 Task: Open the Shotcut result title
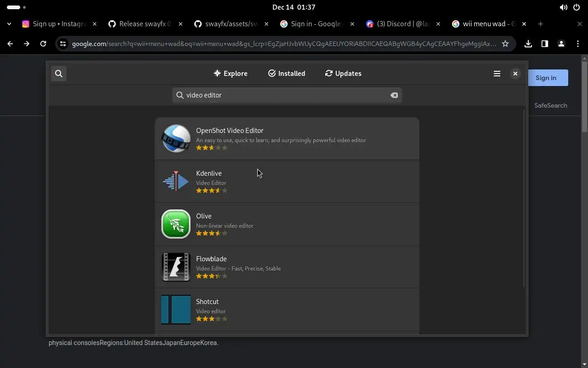click(207, 302)
